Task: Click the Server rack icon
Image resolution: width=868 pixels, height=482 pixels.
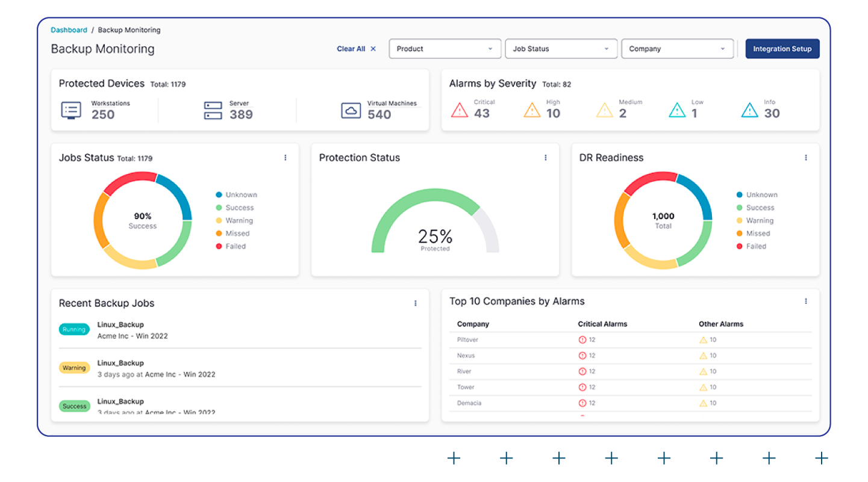Action: tap(213, 110)
